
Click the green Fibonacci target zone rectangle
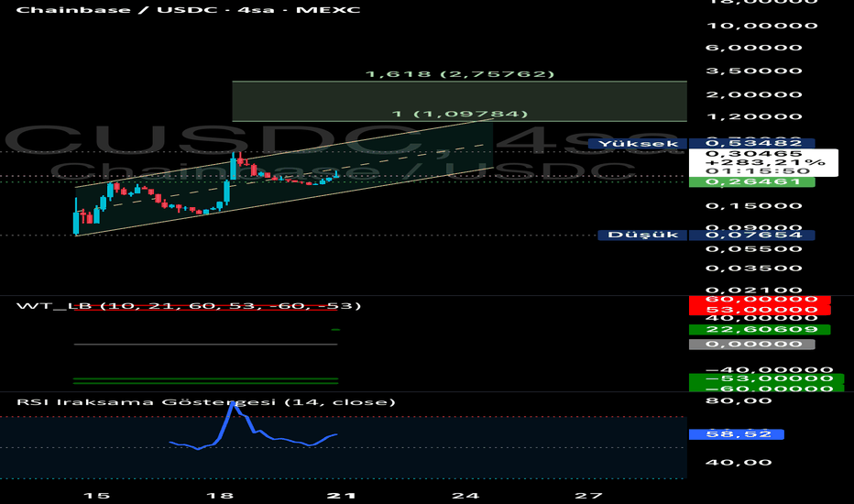click(x=459, y=102)
